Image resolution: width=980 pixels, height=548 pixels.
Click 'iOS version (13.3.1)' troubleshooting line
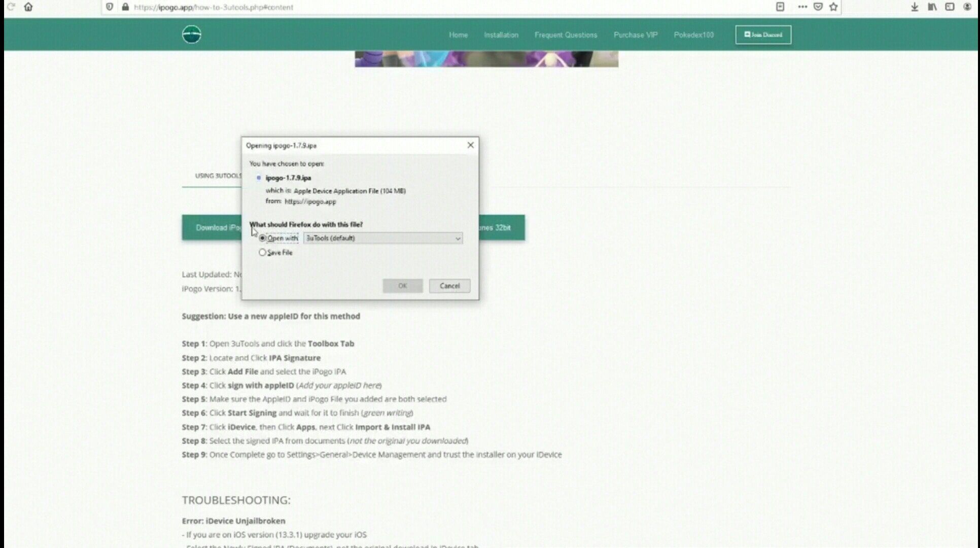pyautogui.click(x=274, y=535)
